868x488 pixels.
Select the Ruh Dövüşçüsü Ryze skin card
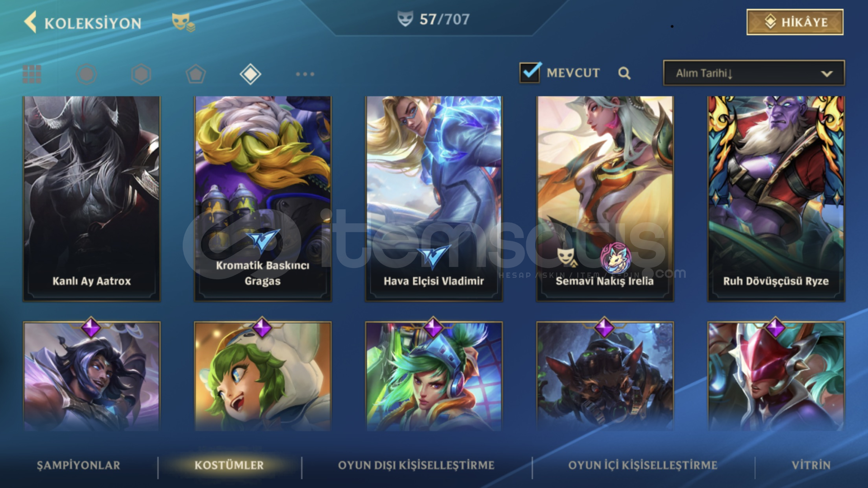tap(776, 198)
